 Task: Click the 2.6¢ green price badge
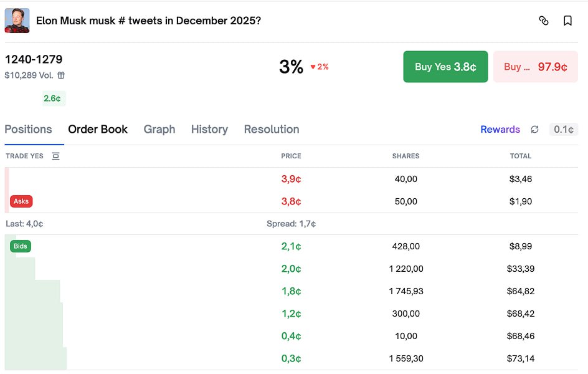[x=52, y=98]
